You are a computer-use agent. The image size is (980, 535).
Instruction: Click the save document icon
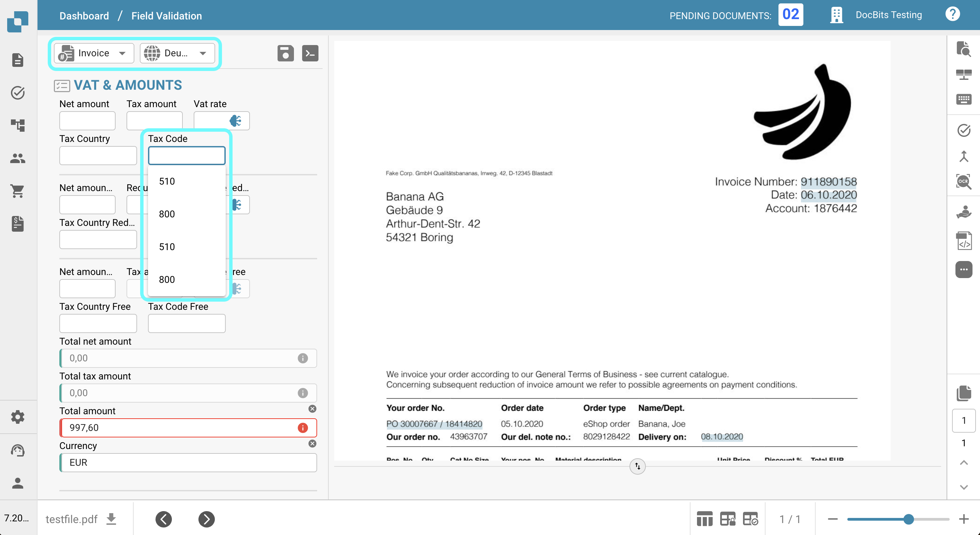pos(285,53)
